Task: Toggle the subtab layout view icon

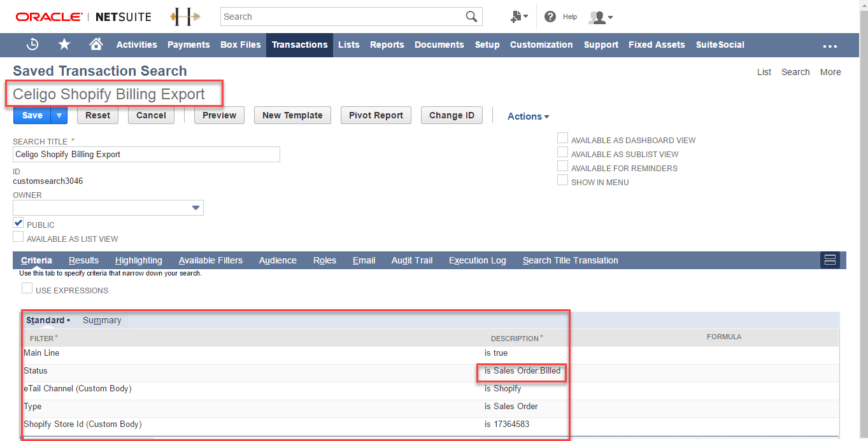Action: (x=830, y=260)
